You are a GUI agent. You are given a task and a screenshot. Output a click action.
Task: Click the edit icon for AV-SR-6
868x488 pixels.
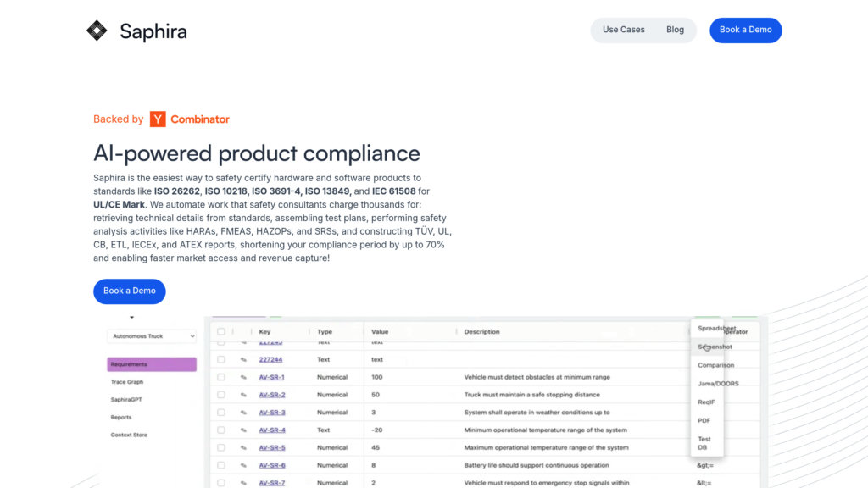(x=243, y=465)
